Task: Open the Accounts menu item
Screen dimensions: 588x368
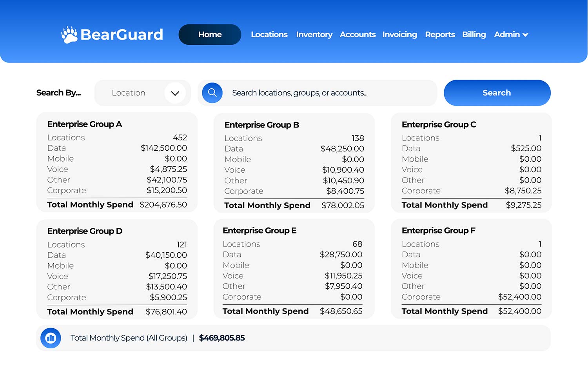Action: [358, 35]
